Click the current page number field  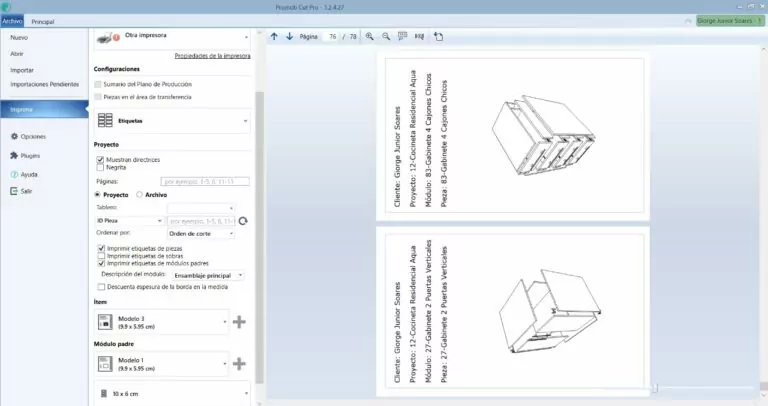point(333,37)
